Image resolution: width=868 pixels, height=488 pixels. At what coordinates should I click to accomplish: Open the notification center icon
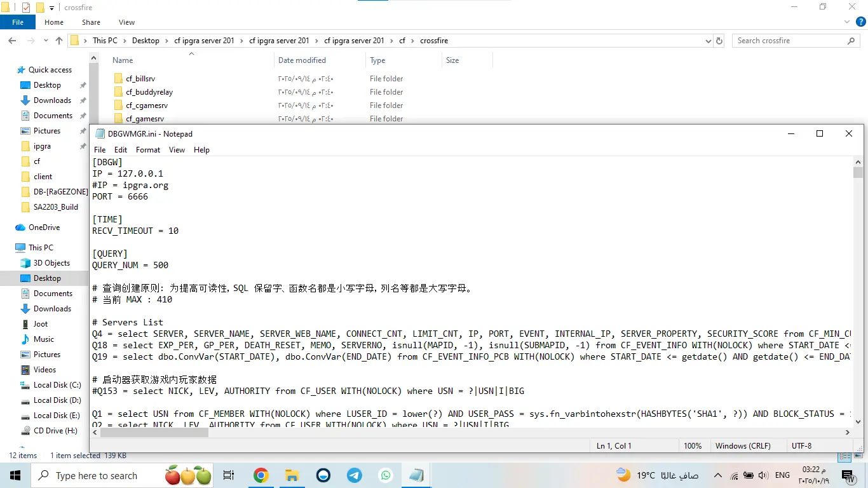click(x=847, y=475)
